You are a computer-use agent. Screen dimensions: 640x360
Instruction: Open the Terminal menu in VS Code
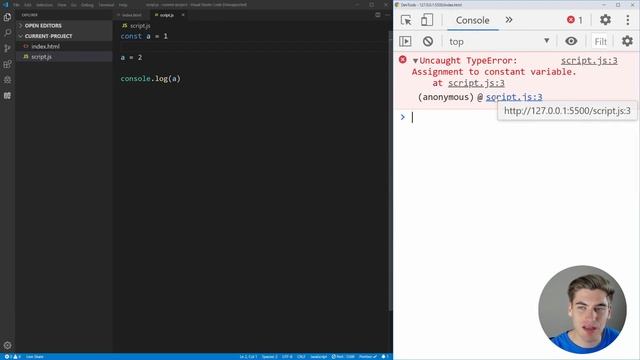pyautogui.click(x=106, y=5)
